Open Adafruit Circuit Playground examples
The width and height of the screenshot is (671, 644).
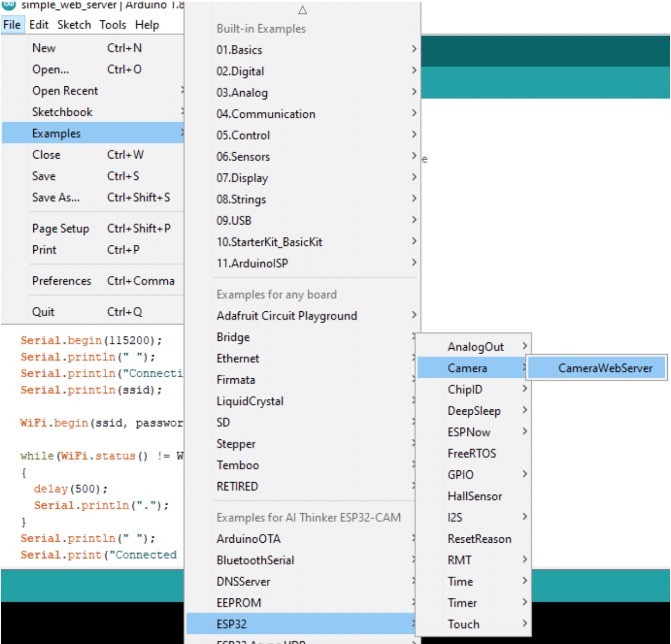coord(303,316)
